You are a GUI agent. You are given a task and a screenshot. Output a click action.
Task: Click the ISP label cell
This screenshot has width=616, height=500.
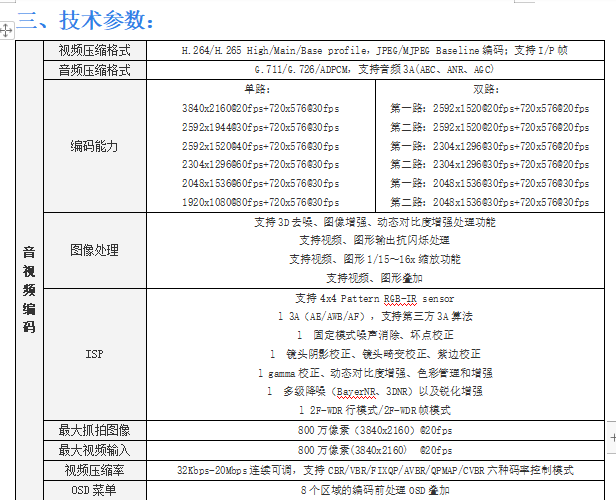coord(95,354)
